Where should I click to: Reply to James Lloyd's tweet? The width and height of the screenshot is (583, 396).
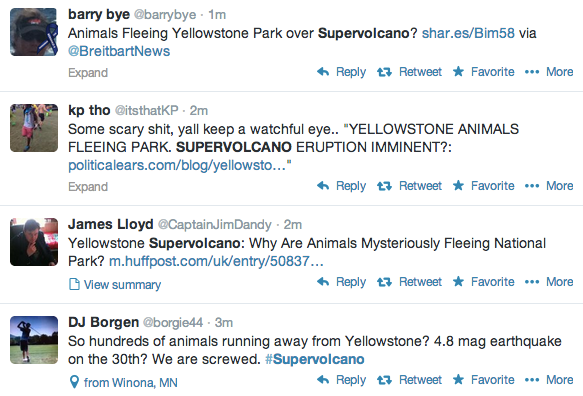click(x=341, y=282)
